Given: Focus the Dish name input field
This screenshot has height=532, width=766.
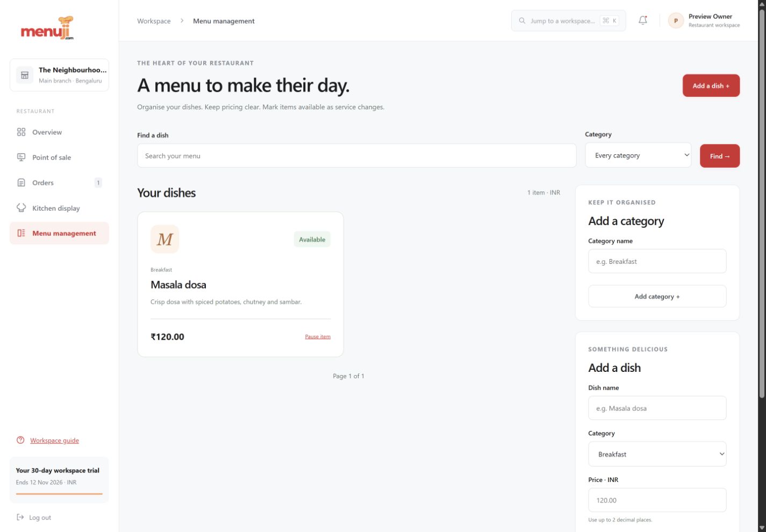Looking at the screenshot, I should 657,408.
